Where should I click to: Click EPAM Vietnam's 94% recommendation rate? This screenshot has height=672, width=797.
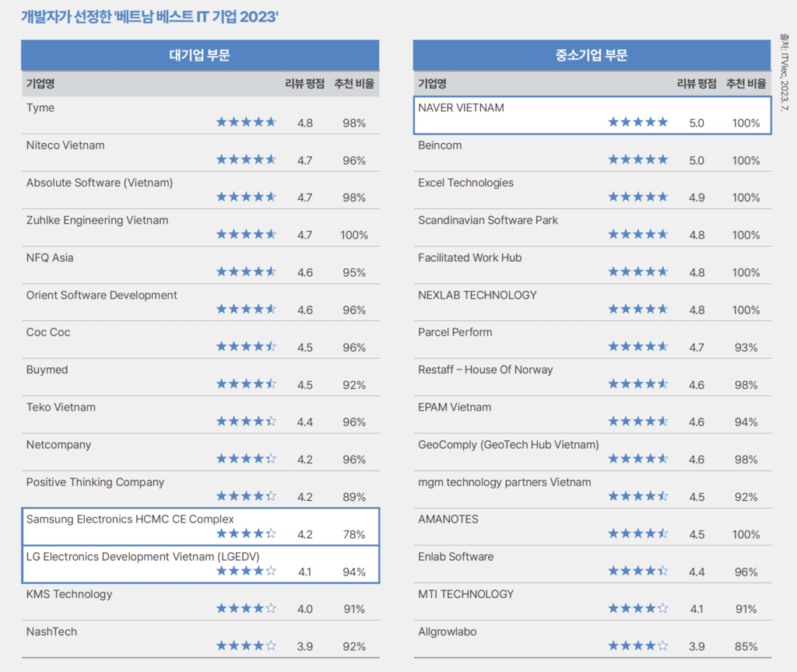click(746, 422)
